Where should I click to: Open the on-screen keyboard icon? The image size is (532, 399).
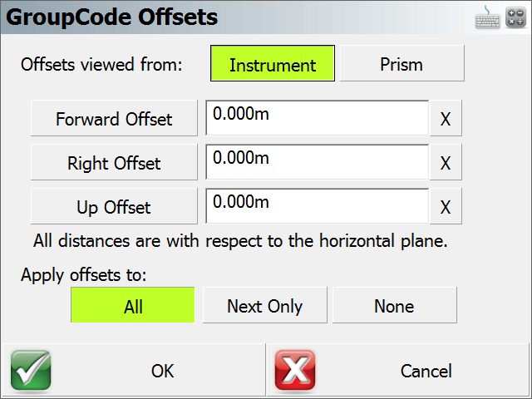488,17
